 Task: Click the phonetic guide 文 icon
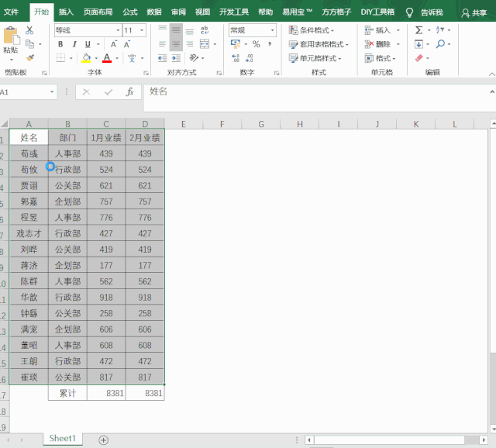(x=132, y=58)
